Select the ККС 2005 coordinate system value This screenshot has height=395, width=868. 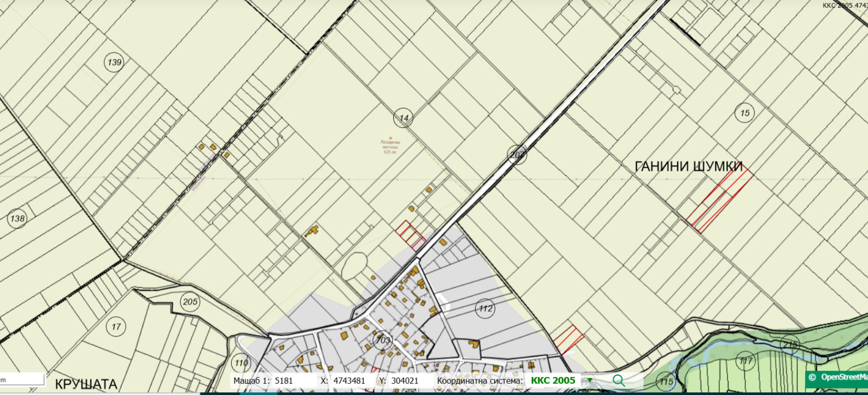click(x=553, y=380)
